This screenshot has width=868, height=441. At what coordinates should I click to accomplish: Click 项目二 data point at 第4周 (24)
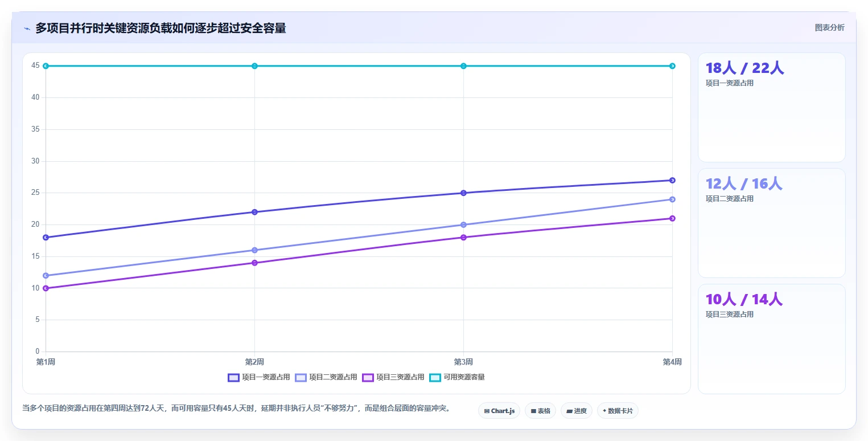tap(672, 199)
